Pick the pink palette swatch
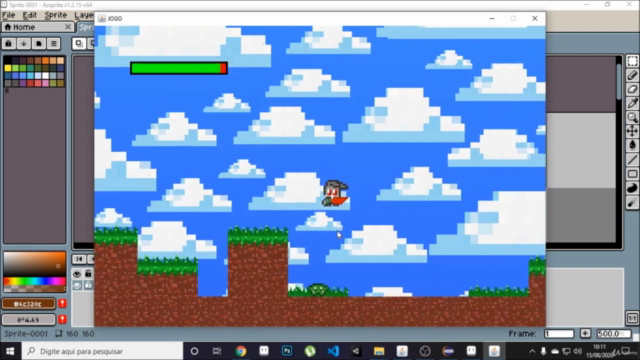 [45, 83]
